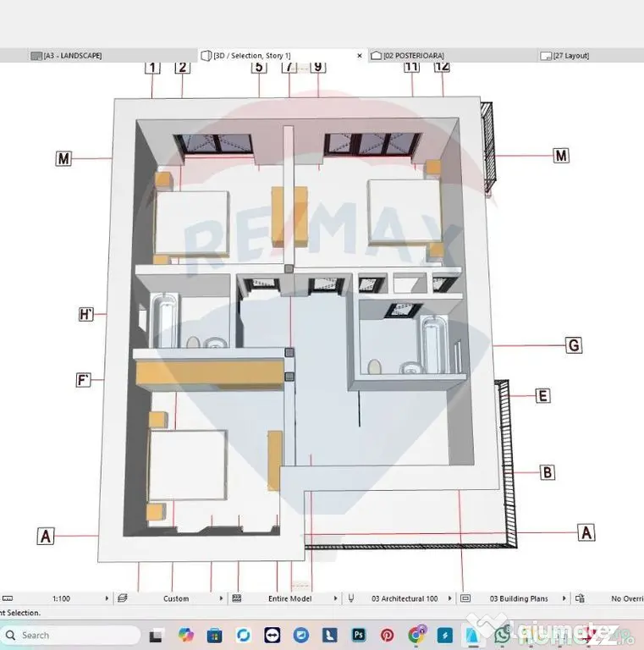Click the graphic override icon
Image resolution: width=644 pixels, height=650 pixels.
tap(580, 598)
